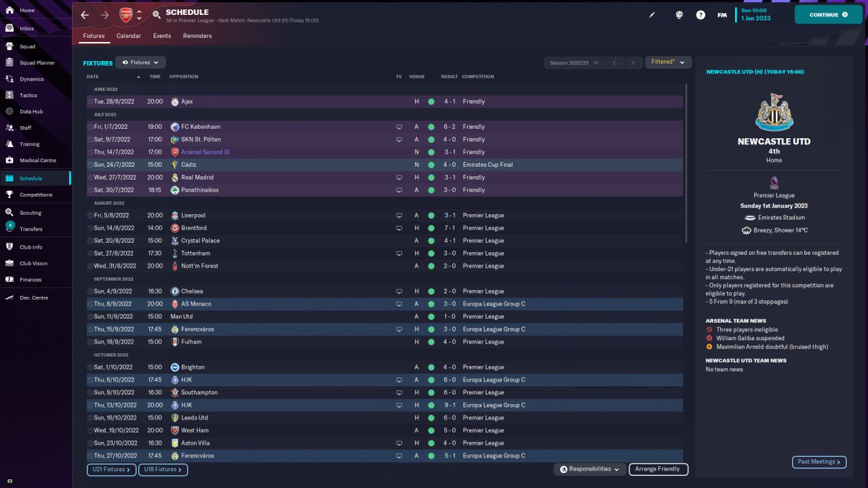This screenshot has height=488, width=868.
Task: Open the Squad Planner icon
Action: (x=9, y=63)
